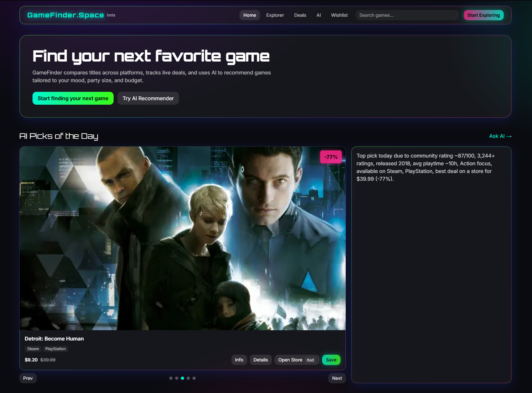This screenshot has height=393, width=532.
Task: Open Details for Detroit: Become Human
Action: click(261, 360)
